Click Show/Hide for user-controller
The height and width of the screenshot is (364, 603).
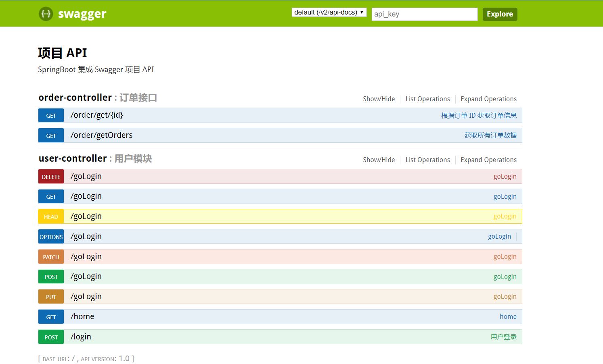tap(379, 160)
